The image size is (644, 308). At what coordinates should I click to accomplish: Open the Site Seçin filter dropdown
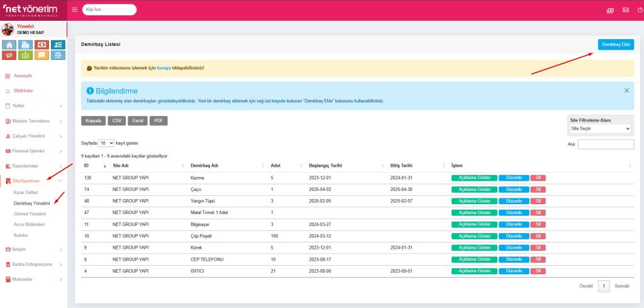[x=599, y=128]
